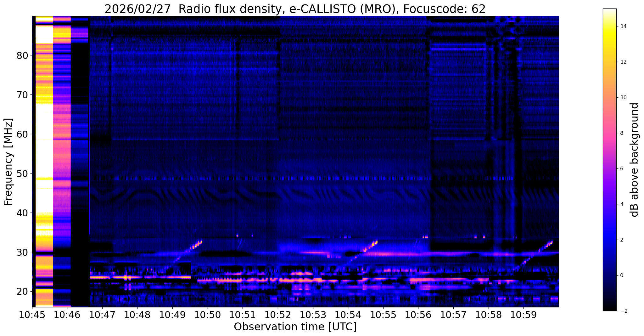Click the colorbar tick label 8
This screenshot has height=336, width=644.
pyautogui.click(x=621, y=133)
